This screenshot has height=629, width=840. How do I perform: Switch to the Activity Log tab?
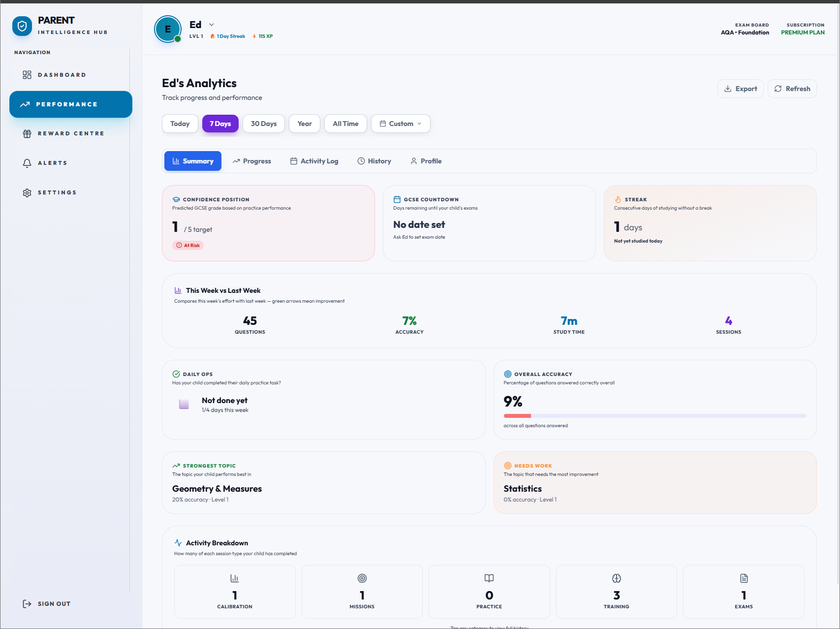[x=314, y=161]
